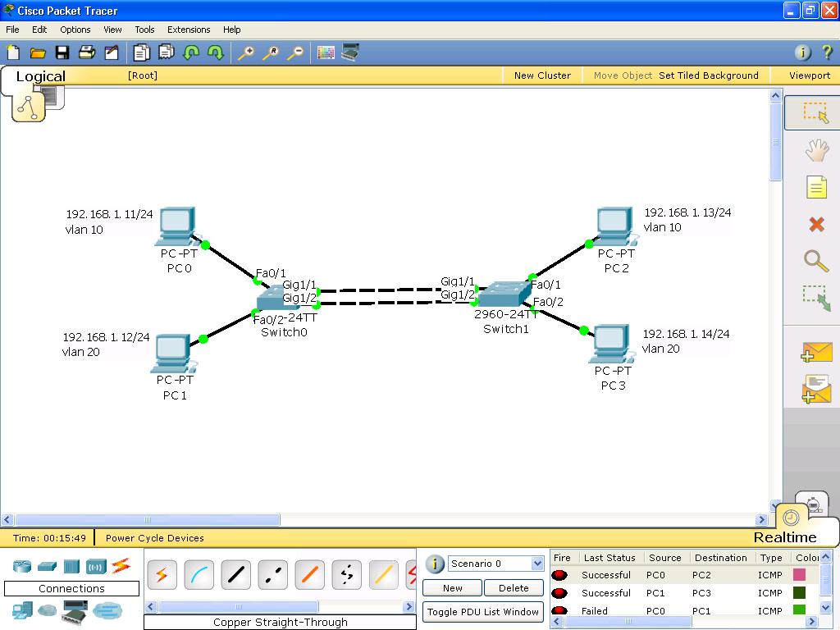
Task: Click the Print icon
Action: [87, 52]
